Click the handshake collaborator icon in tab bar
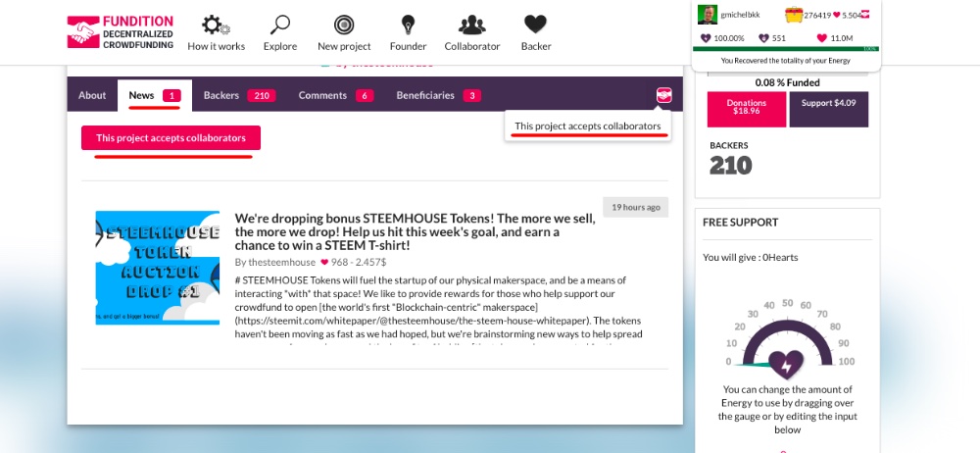Image resolution: width=980 pixels, height=453 pixels. (x=663, y=95)
